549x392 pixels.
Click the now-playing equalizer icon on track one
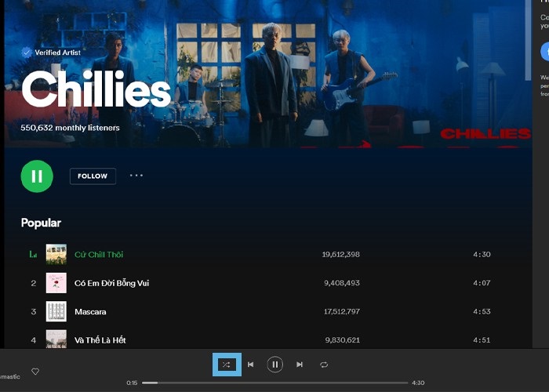[33, 255]
